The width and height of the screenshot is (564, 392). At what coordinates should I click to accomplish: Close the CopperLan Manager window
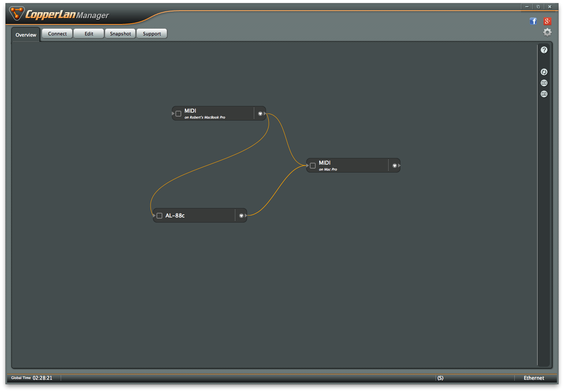tap(549, 7)
